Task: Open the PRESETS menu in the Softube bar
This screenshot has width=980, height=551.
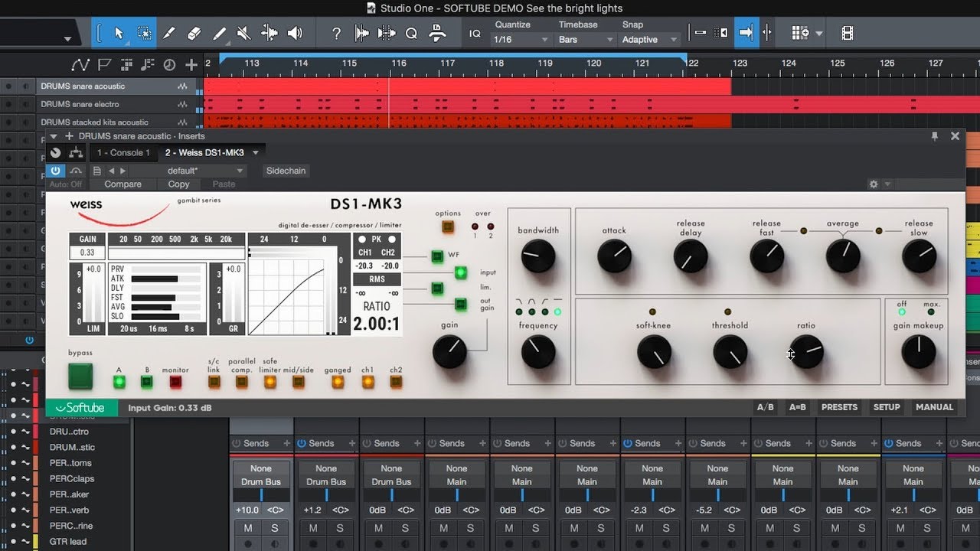Action: click(x=839, y=407)
